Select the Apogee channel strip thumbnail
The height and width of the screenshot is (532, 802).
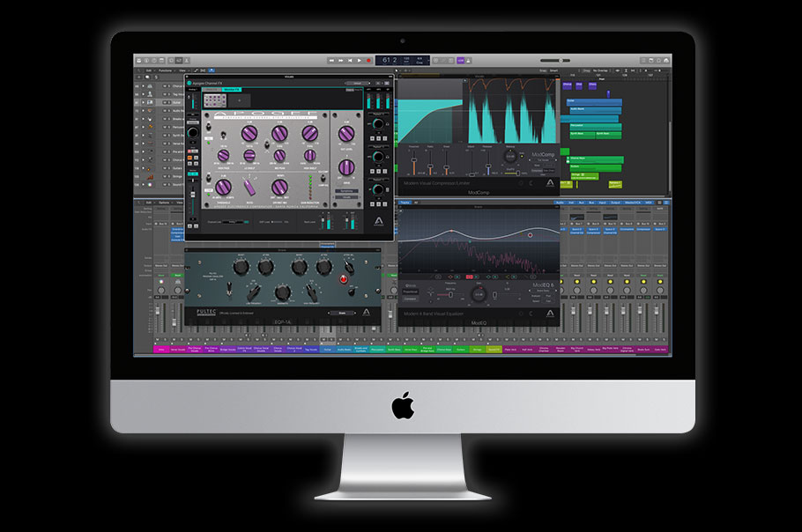pyautogui.click(x=215, y=100)
